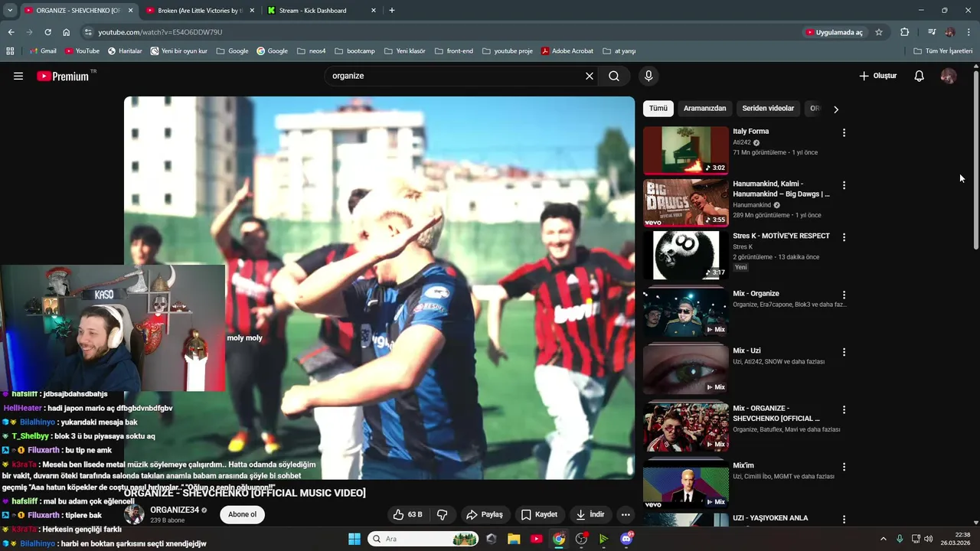Bookmark this page with the star
Screen dimensions: 980x551
pyautogui.click(x=879, y=32)
